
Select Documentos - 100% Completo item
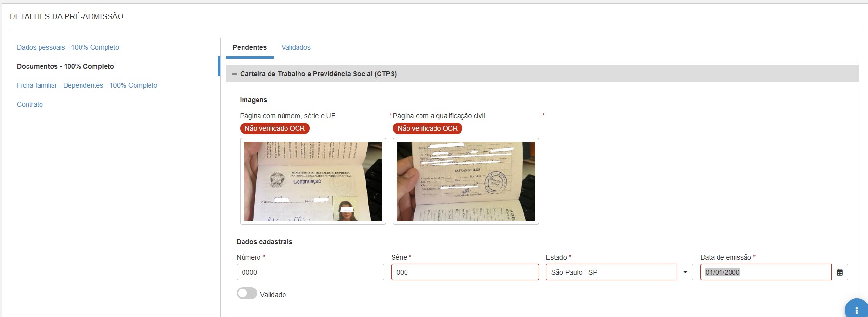point(66,66)
